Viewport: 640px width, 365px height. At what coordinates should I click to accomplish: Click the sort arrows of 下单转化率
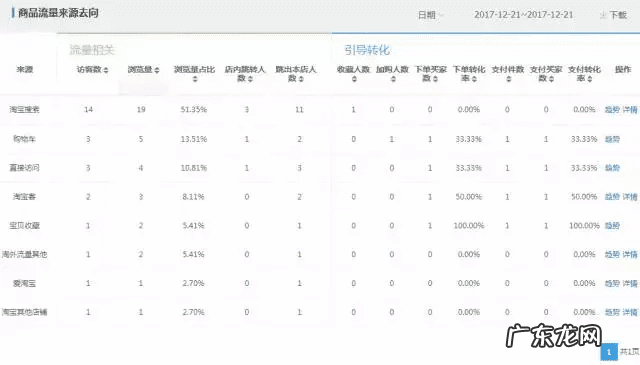(474, 79)
